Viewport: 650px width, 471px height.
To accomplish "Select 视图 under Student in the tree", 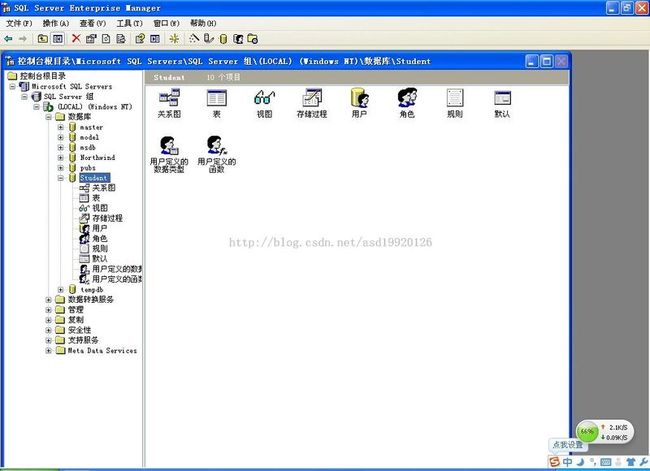I will [x=100, y=208].
